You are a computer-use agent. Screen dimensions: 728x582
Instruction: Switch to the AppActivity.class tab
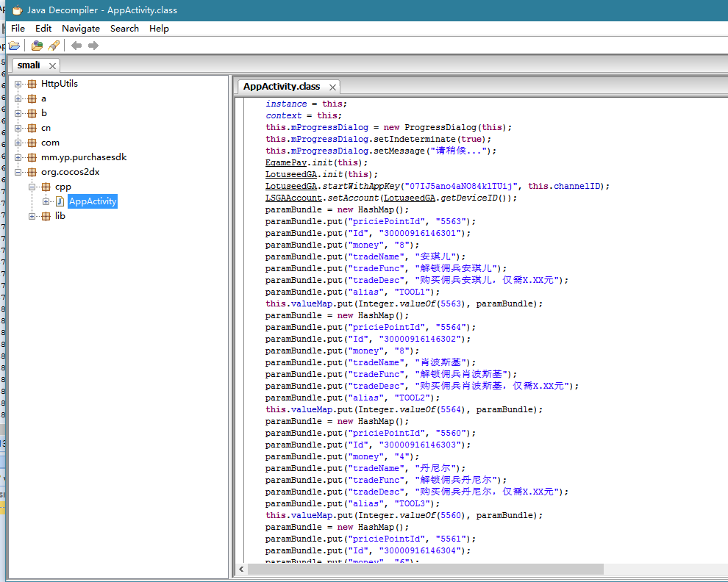click(x=282, y=87)
